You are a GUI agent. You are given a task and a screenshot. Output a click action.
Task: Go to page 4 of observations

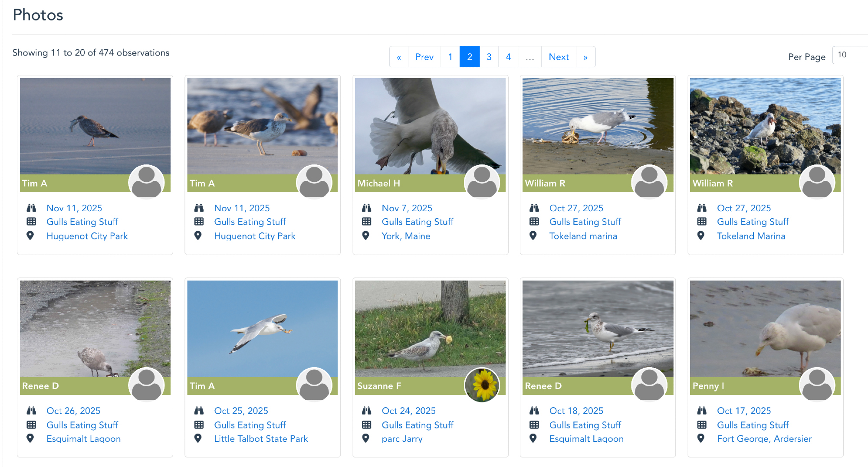click(x=508, y=57)
